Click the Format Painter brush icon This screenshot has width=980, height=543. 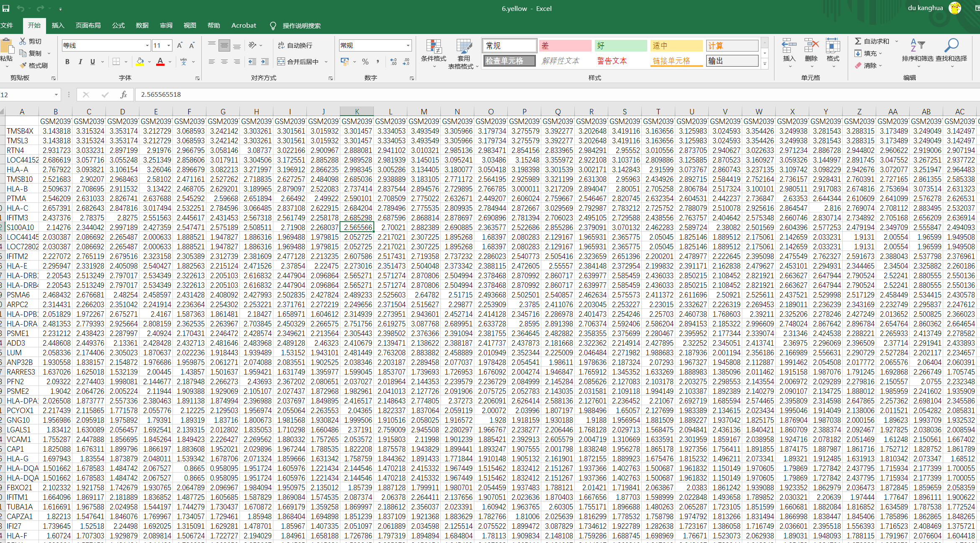23,65
